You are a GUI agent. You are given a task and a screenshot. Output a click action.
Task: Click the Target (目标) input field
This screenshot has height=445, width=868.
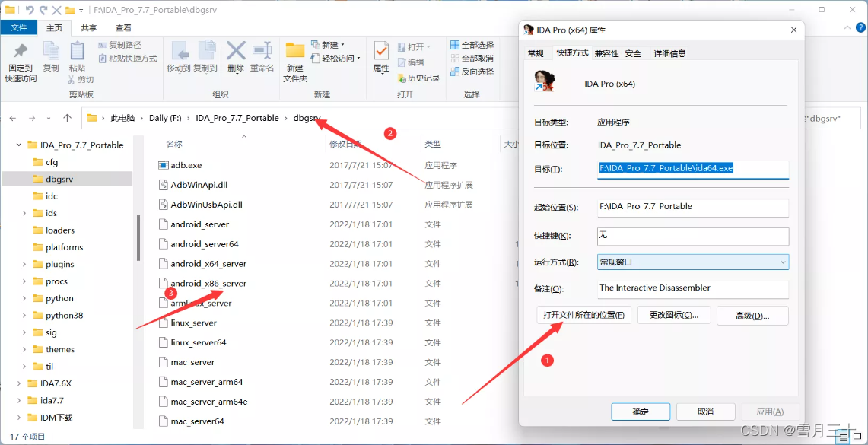693,169
